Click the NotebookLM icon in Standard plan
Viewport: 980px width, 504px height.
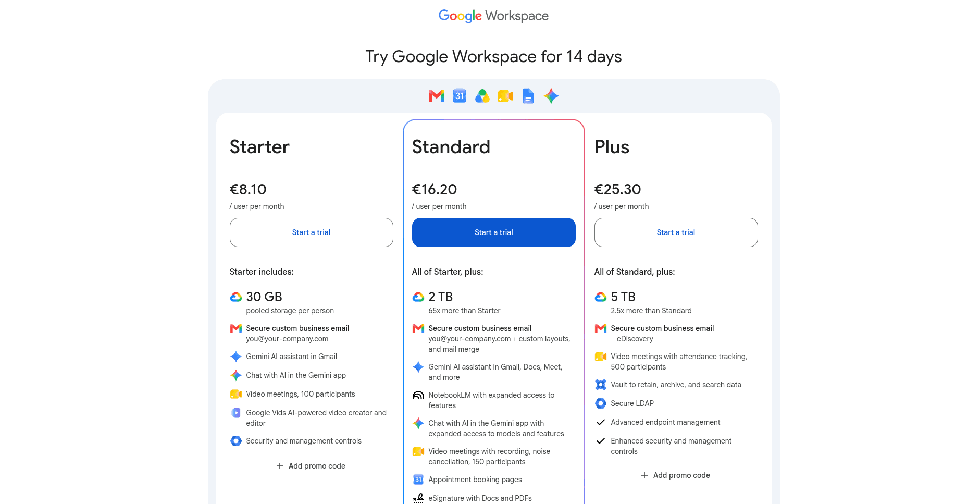click(x=418, y=395)
